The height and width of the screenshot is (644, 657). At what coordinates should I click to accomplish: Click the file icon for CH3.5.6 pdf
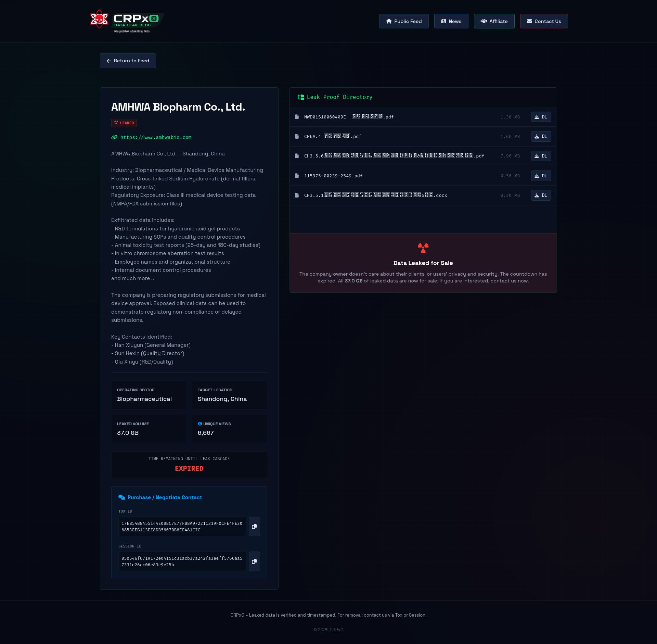point(297,156)
